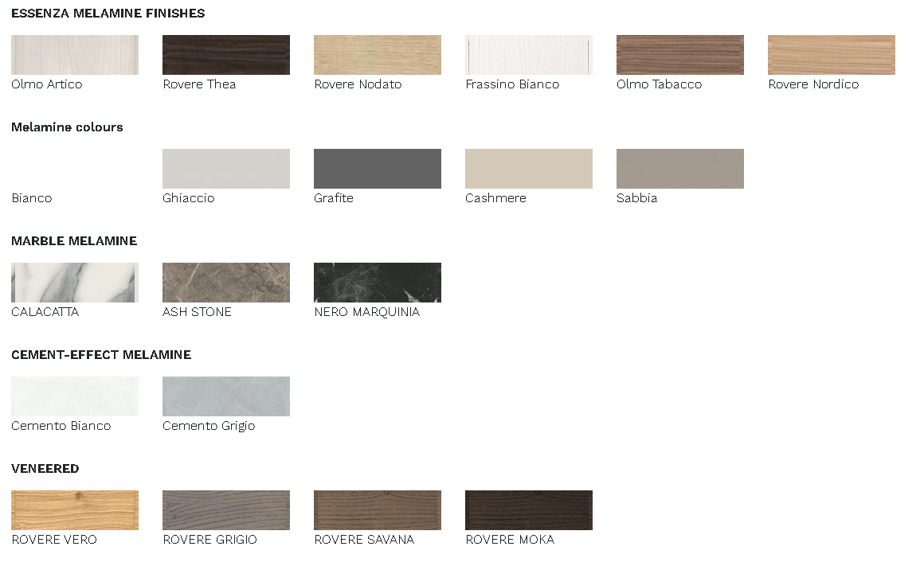Pick the Cemento Bianco cement-effect swatch
The width and height of the screenshot is (924, 562).
click(75, 396)
